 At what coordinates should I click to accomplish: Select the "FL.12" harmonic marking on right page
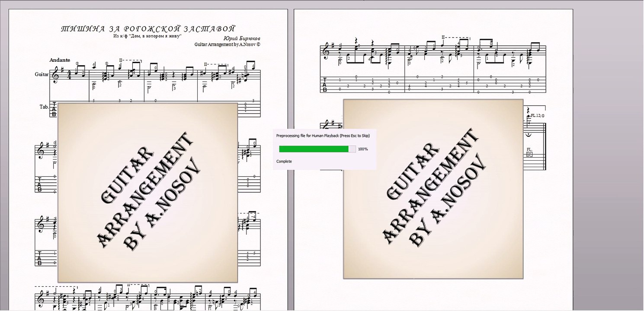[x=536, y=116]
